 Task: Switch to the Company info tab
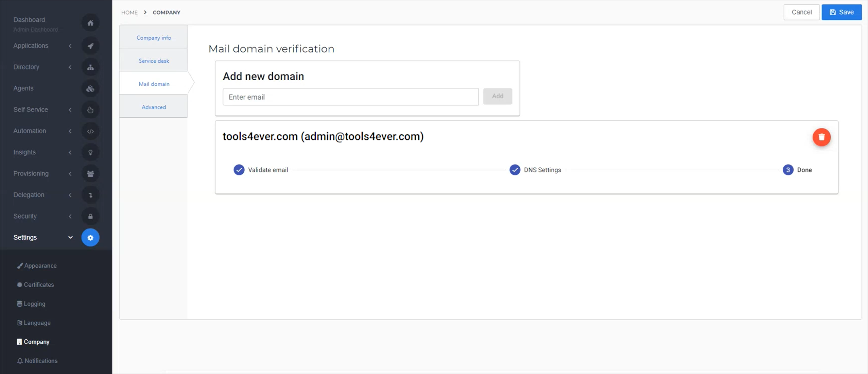[x=154, y=37]
